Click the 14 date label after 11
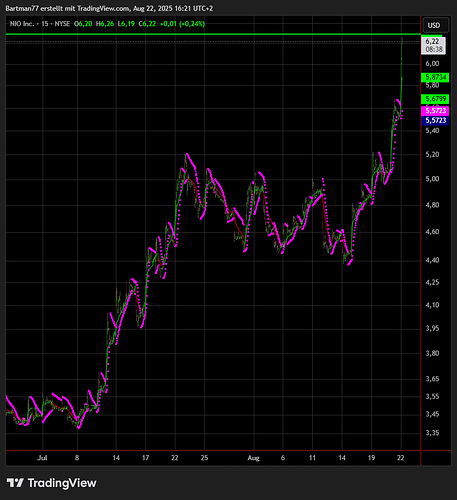The height and width of the screenshot is (500, 457). (x=342, y=458)
